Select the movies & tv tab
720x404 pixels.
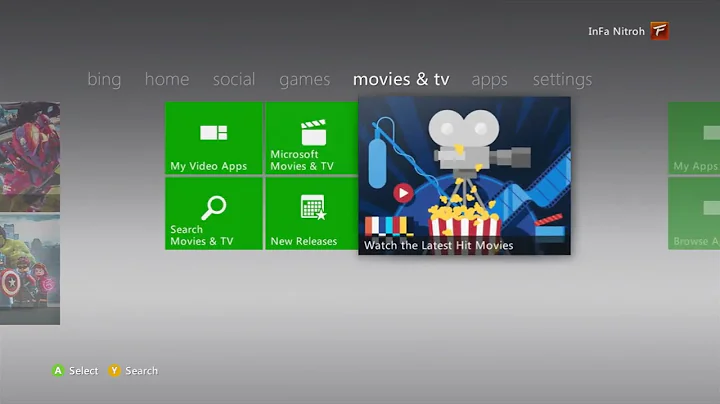pos(401,79)
